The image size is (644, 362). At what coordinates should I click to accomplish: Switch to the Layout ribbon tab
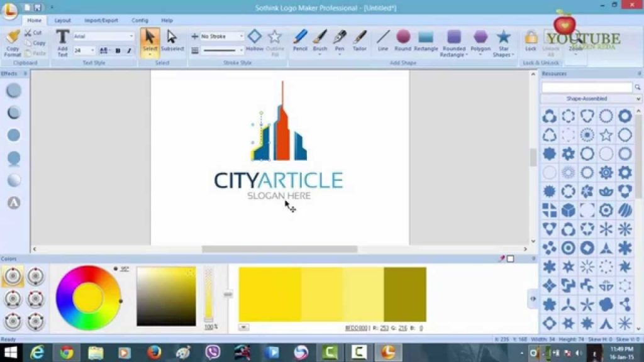63,20
